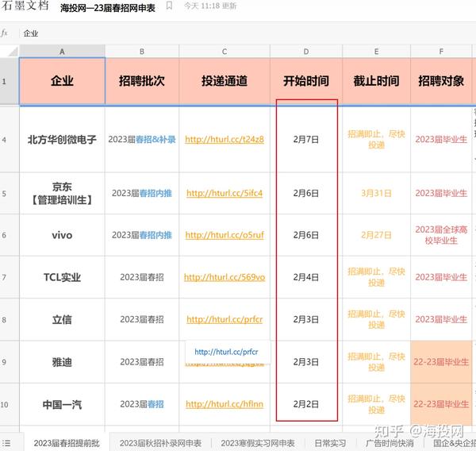This screenshot has height=451, width=476.
Task: Select column D header
Action: [306, 52]
